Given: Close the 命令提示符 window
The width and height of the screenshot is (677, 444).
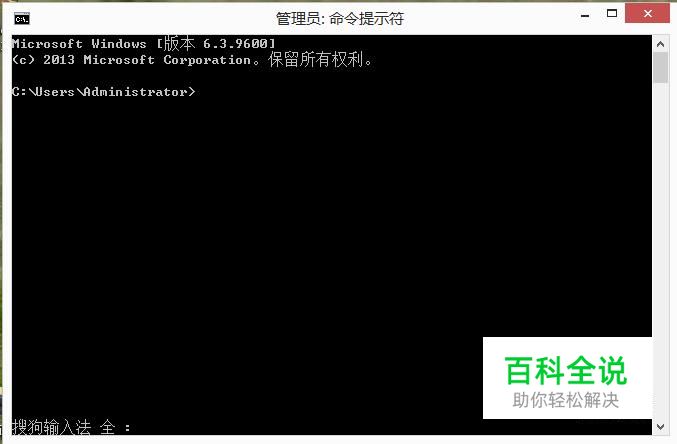Looking at the screenshot, I should click(647, 14).
